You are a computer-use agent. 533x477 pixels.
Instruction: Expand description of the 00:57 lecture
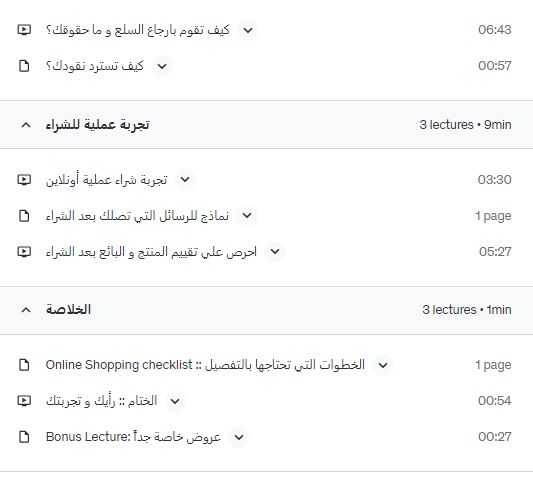[162, 66]
